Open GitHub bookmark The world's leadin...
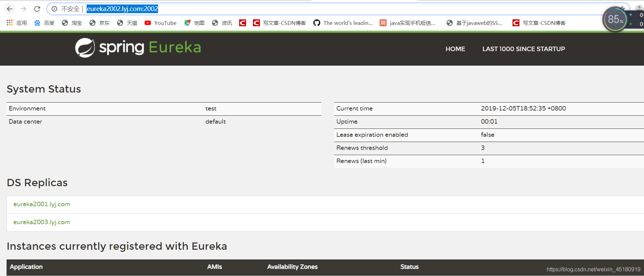The image size is (644, 276). click(x=343, y=23)
